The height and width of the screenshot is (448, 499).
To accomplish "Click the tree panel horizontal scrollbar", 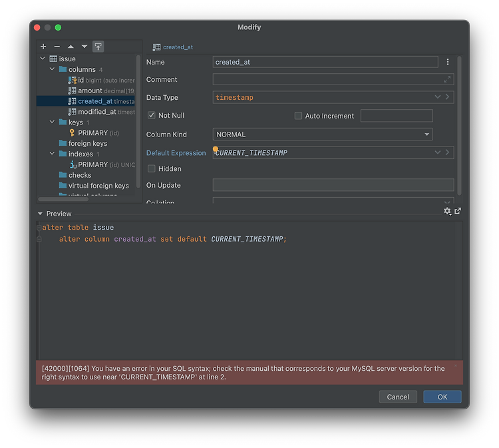I will 63,199.
